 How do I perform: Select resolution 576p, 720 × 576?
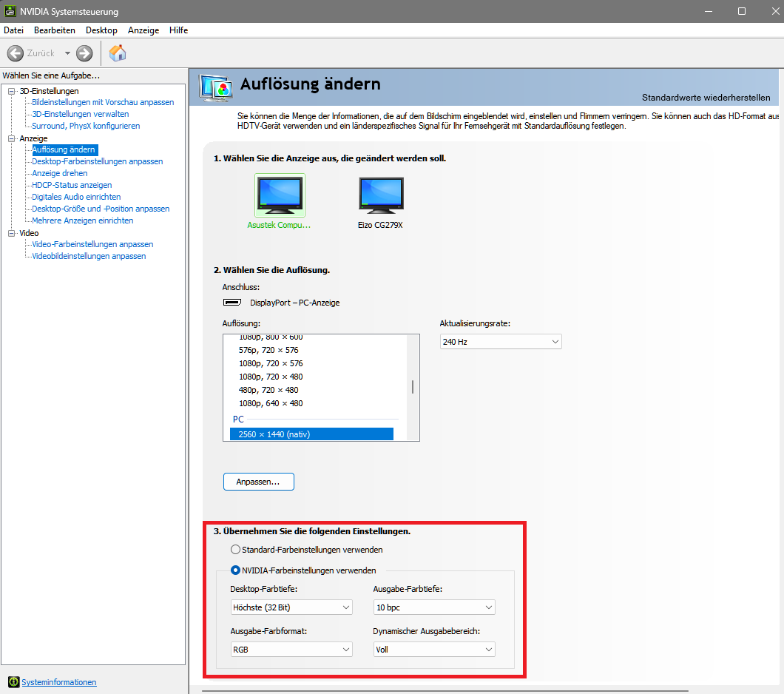pyautogui.click(x=268, y=350)
